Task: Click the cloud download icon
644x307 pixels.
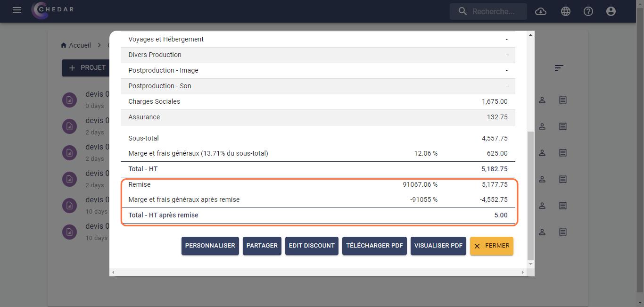Action: pyautogui.click(x=541, y=11)
